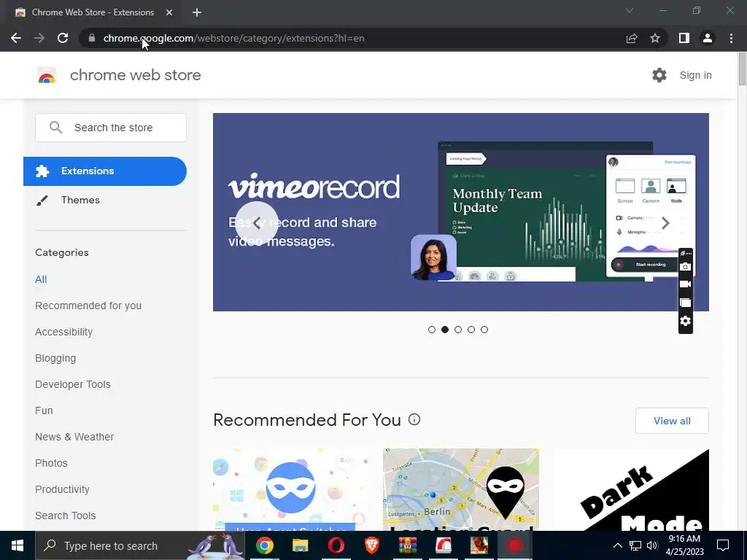Open web store settings gear icon
This screenshot has width=747, height=560.
659,75
